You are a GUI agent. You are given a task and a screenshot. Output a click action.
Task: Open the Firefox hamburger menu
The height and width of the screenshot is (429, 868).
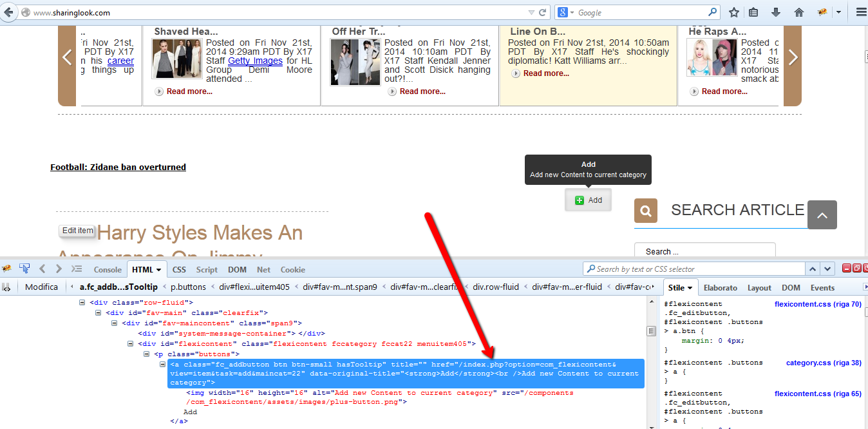pos(861,12)
